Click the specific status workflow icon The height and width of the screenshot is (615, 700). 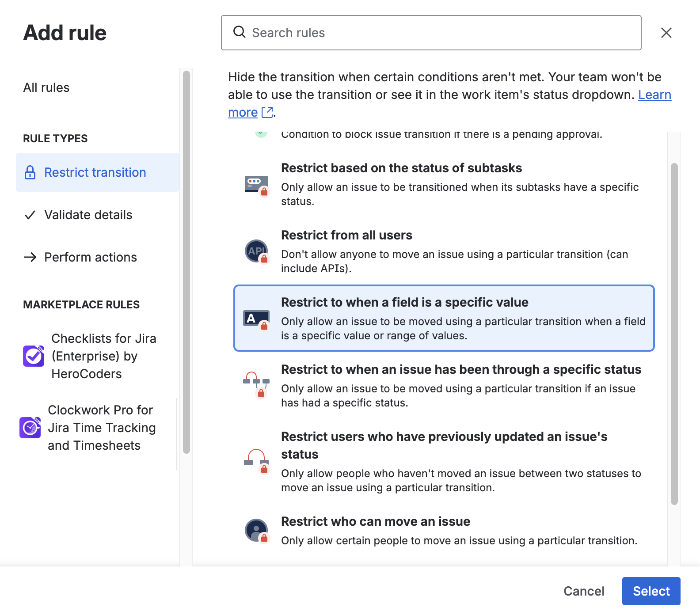pos(256,383)
